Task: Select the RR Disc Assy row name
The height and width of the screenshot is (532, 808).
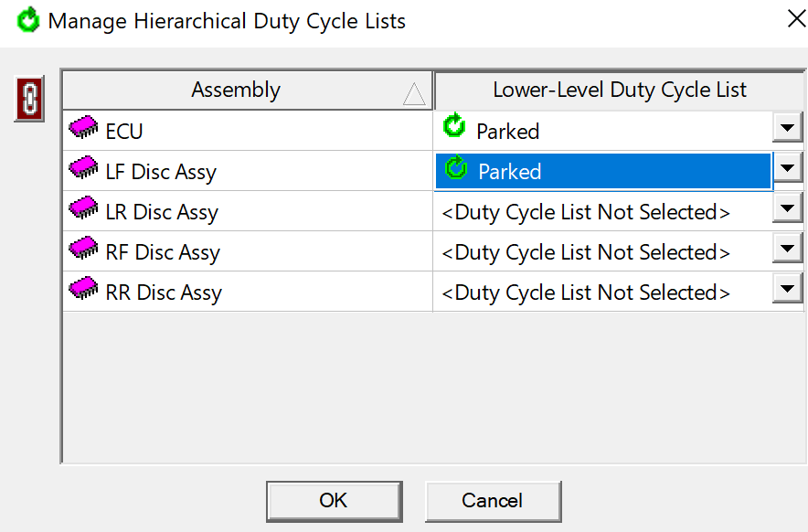Action: [x=164, y=293]
